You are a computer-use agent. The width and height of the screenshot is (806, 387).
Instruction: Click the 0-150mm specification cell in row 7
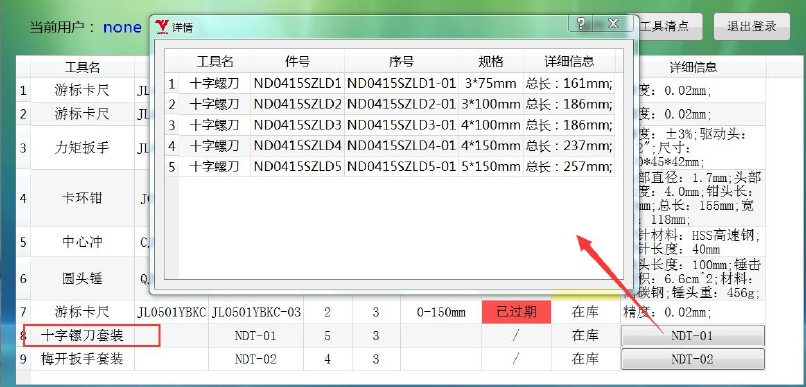[x=441, y=312]
